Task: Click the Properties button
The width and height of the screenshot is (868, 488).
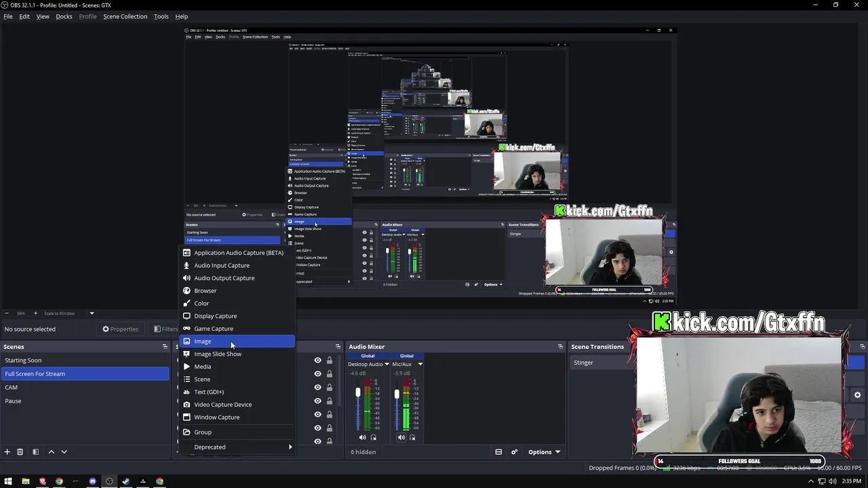Action: coord(121,329)
